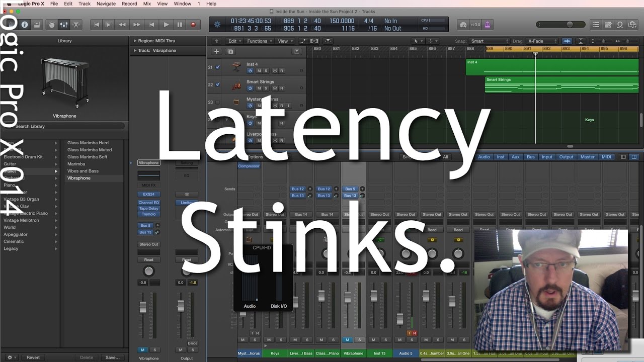Toggle the Audio filter button in mixer

point(484,157)
